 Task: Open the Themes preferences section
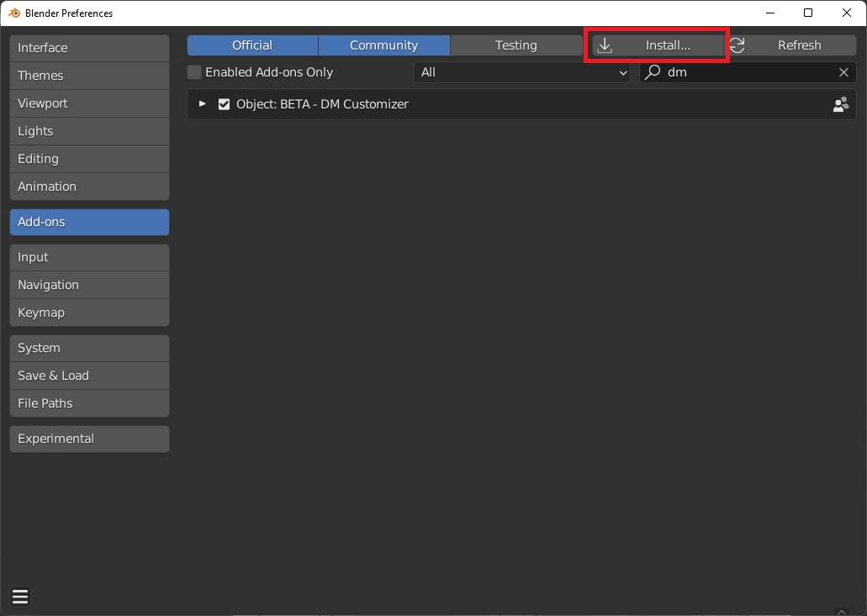click(90, 76)
